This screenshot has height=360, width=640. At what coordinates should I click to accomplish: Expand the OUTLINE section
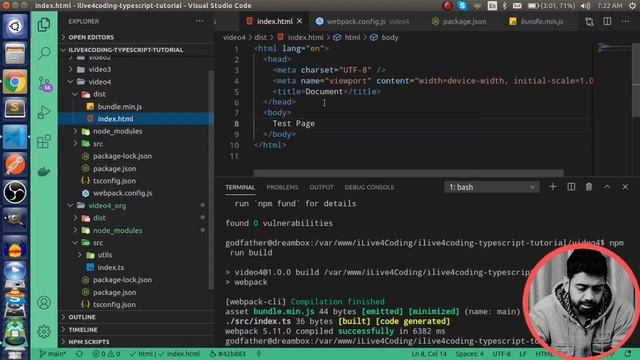[137, 317]
